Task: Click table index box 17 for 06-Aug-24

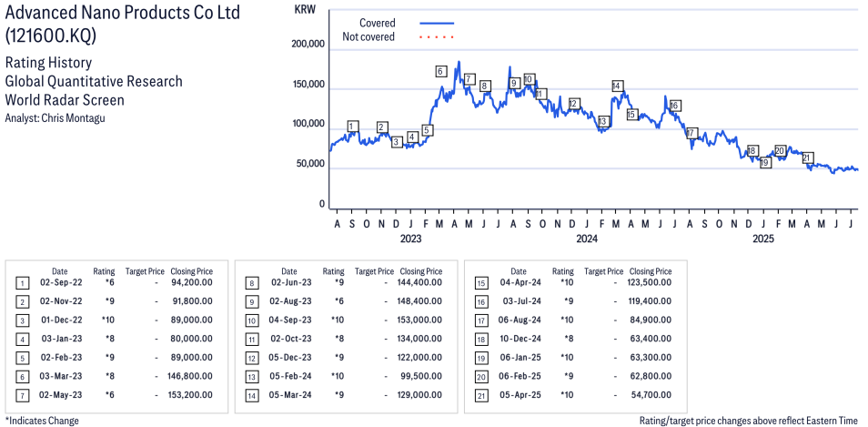Action: click(x=480, y=320)
